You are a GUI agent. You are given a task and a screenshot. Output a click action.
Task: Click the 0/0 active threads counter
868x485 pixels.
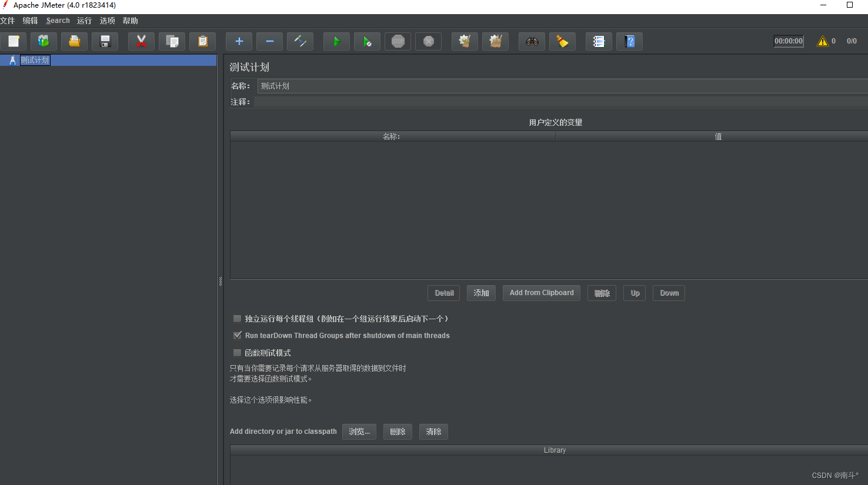coord(852,41)
